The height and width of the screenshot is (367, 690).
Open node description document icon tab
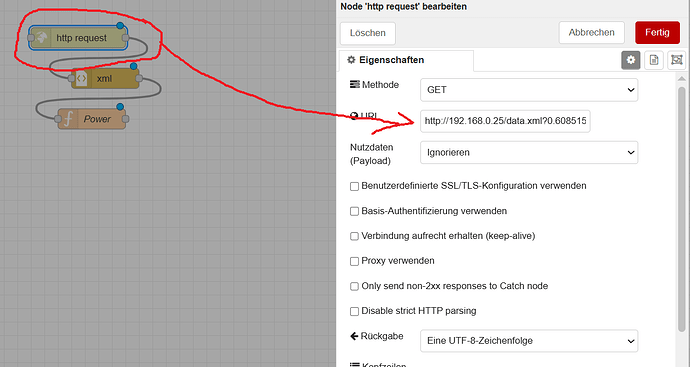pos(654,60)
